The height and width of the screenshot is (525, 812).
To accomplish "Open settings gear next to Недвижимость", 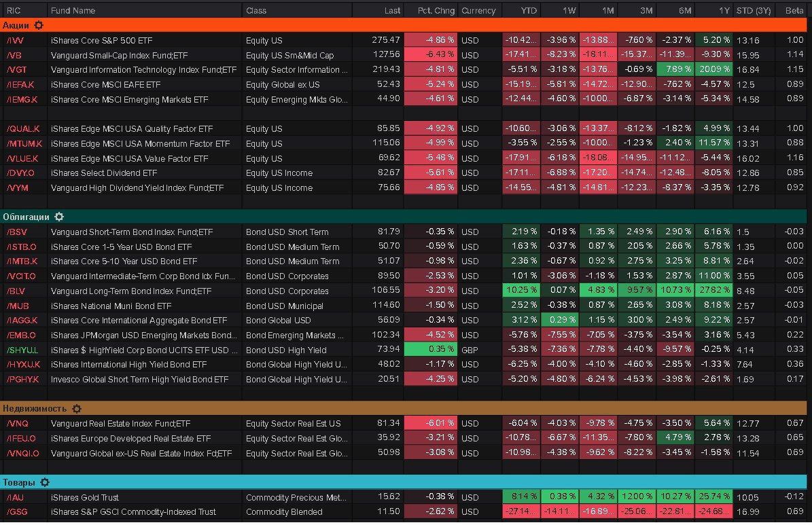I will click(x=77, y=408).
